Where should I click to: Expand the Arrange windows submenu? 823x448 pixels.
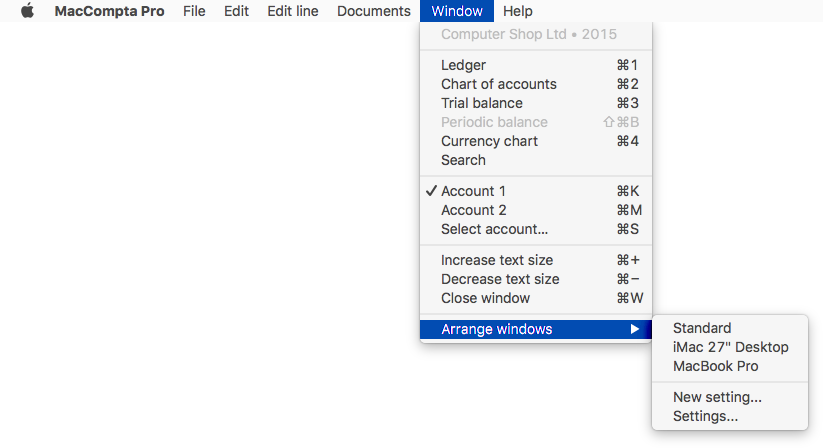point(536,329)
